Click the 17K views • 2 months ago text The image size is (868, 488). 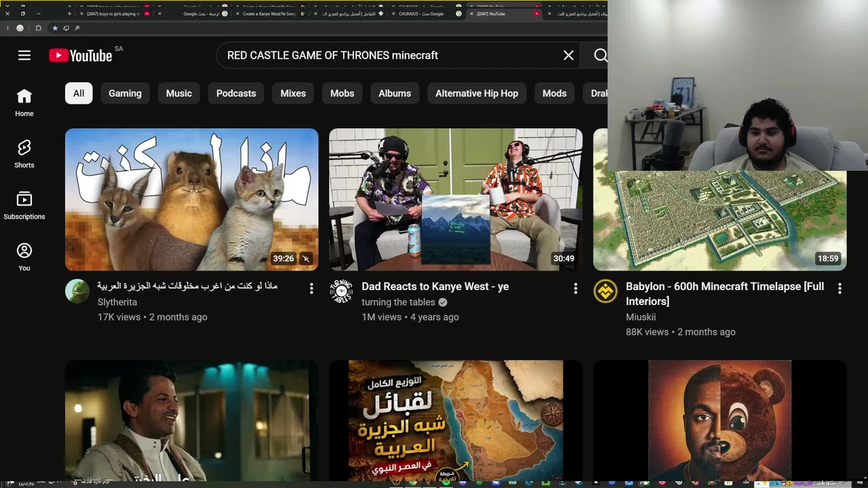point(153,317)
